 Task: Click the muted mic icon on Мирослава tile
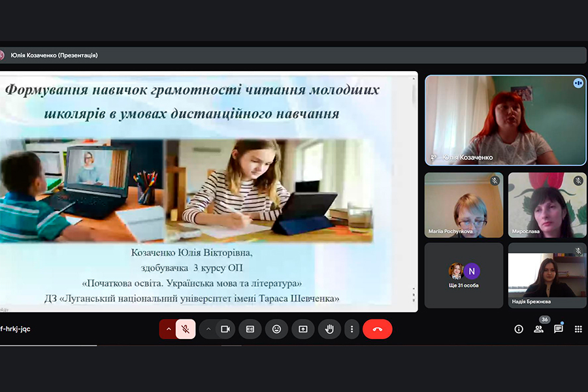click(578, 181)
